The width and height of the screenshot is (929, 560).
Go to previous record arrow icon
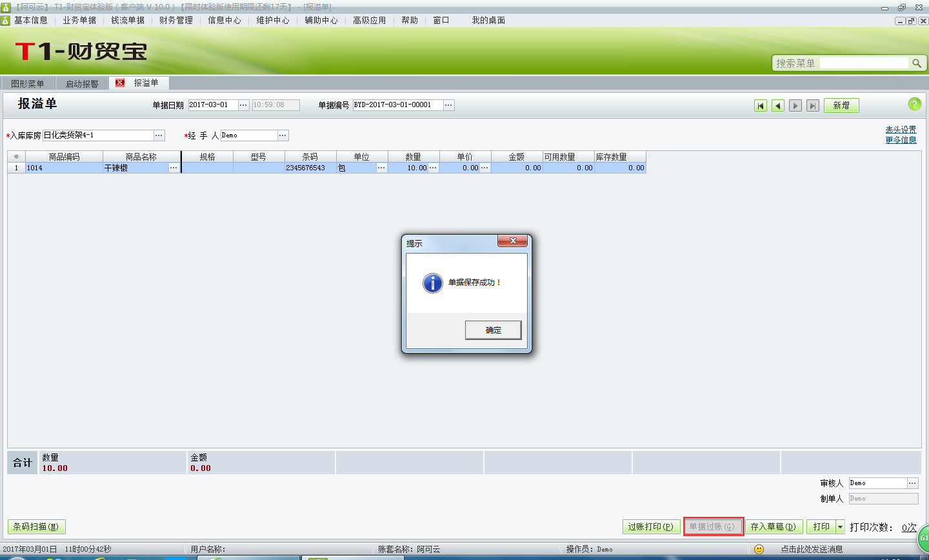tap(778, 106)
